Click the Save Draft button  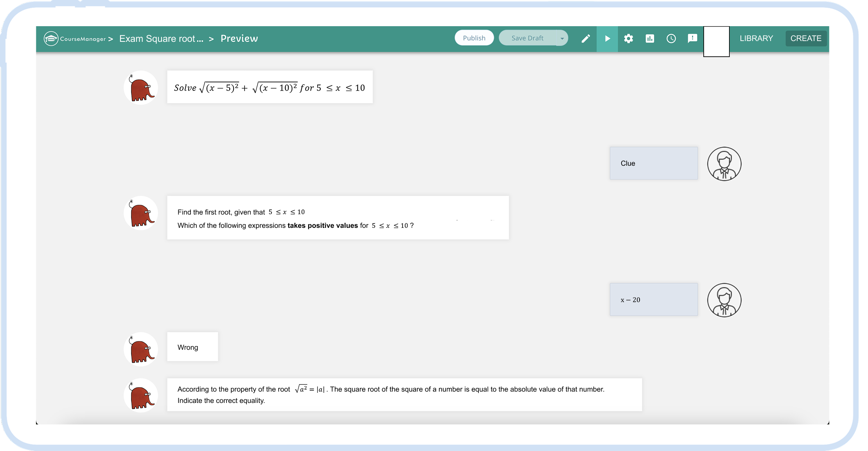point(527,38)
